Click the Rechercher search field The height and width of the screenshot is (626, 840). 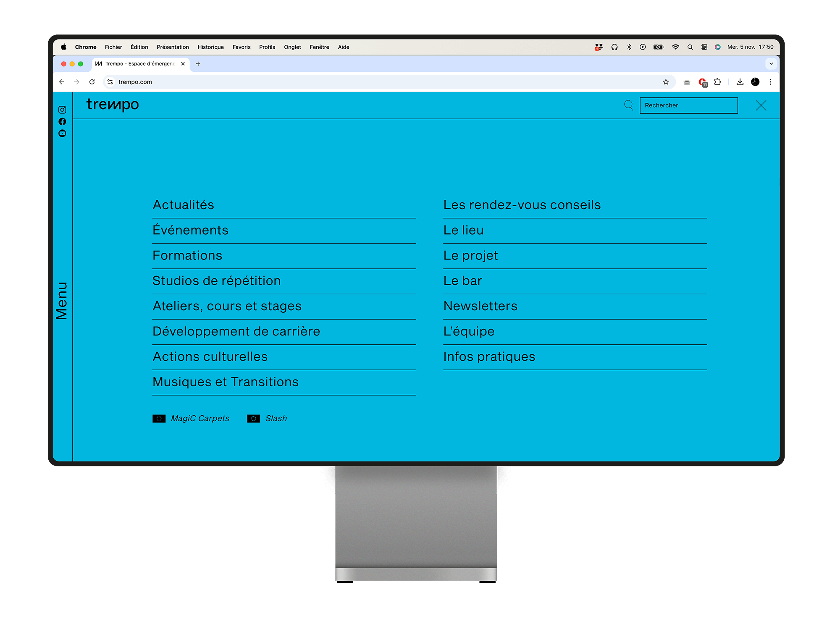(688, 105)
